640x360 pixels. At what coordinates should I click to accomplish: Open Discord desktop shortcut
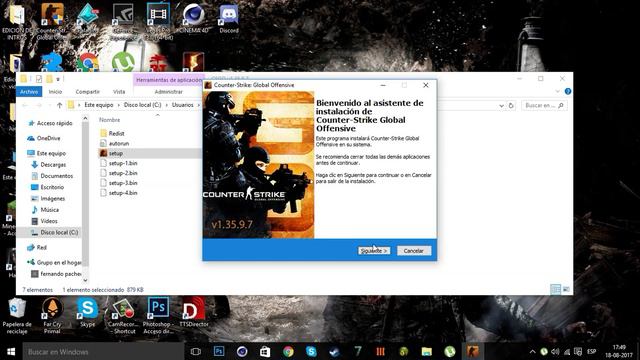(x=229, y=19)
